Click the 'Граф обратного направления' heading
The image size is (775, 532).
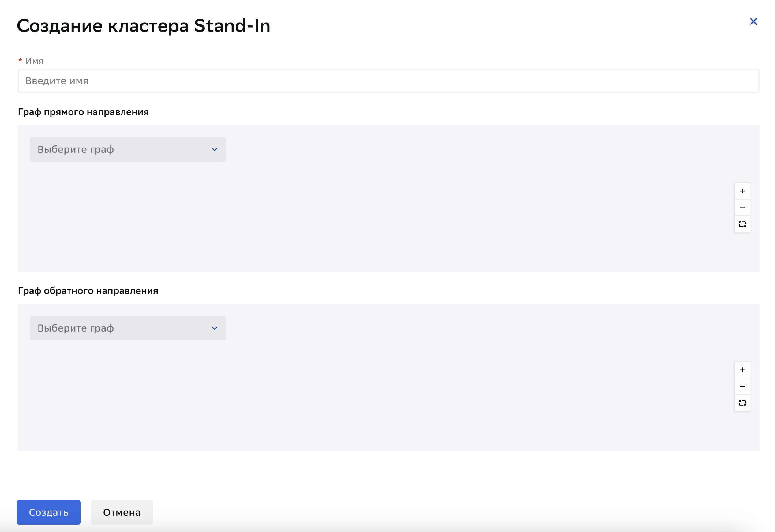[88, 291]
